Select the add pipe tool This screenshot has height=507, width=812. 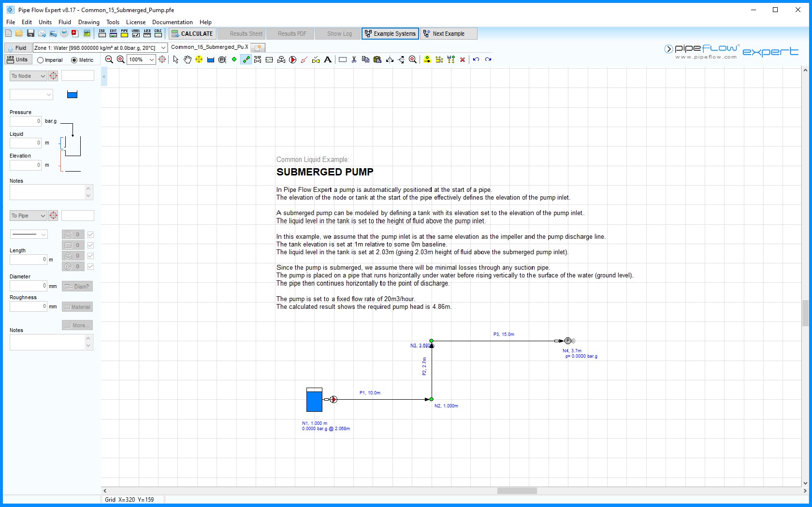click(x=246, y=59)
